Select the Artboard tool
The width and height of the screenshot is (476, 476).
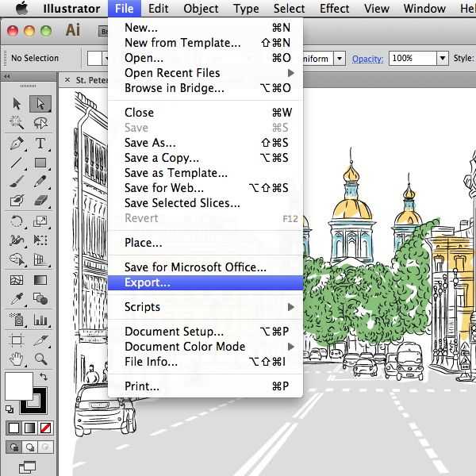pyautogui.click(x=17, y=340)
